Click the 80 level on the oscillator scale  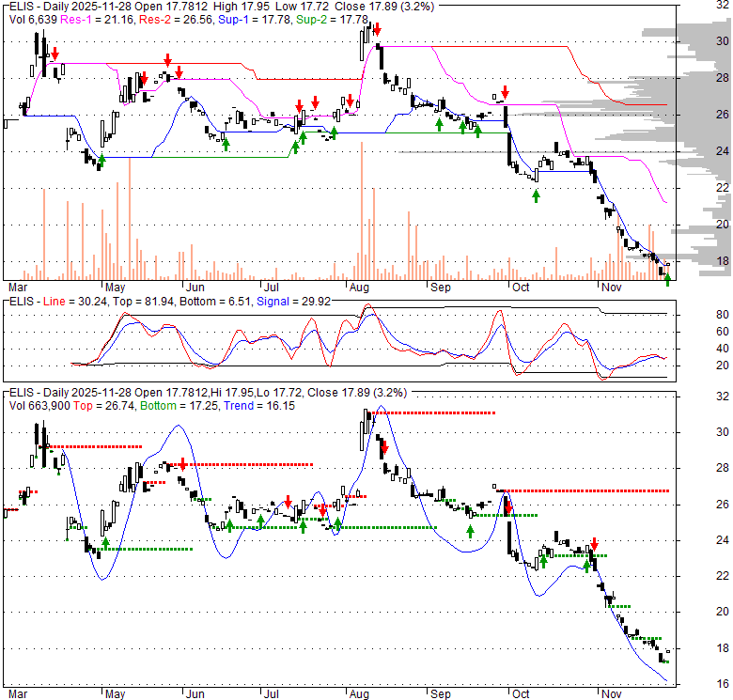coord(723,315)
